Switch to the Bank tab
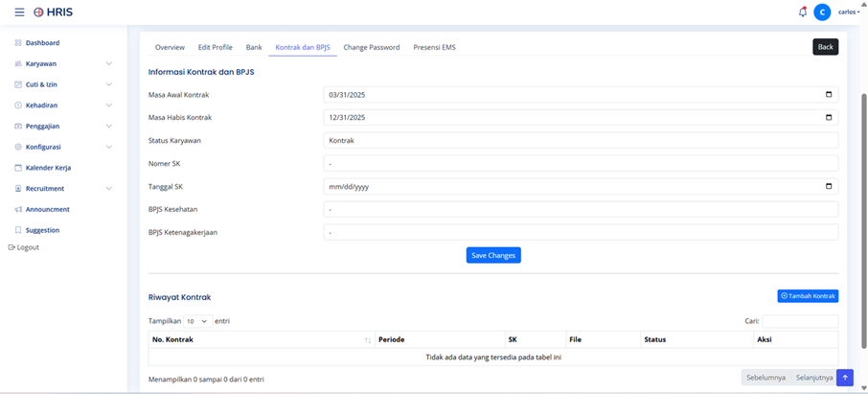This screenshot has width=868, height=394. coord(254,48)
